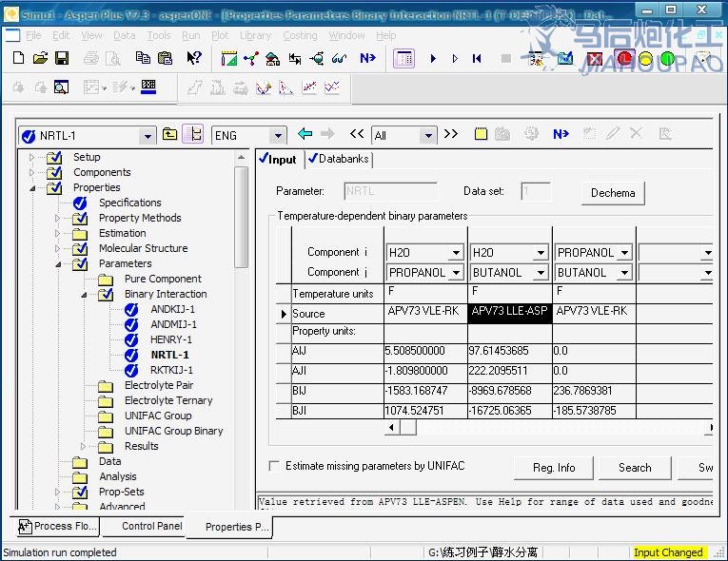Click the glasses stream results icon
Screen dimensions: 728x561
(x=340, y=58)
